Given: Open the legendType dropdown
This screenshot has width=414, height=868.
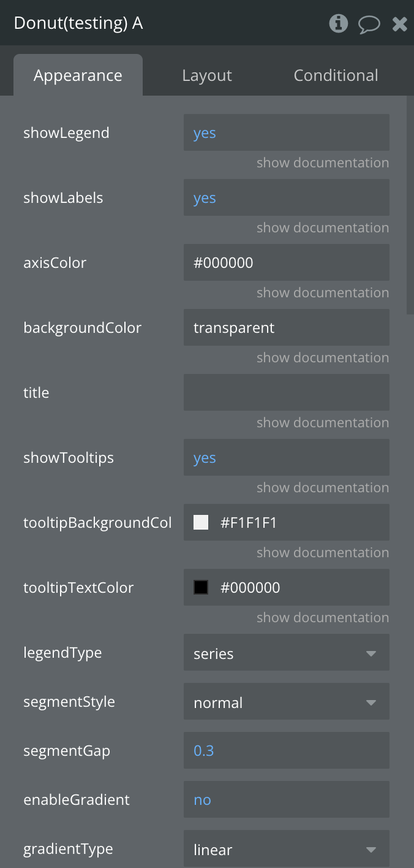Looking at the screenshot, I should pyautogui.click(x=286, y=653).
